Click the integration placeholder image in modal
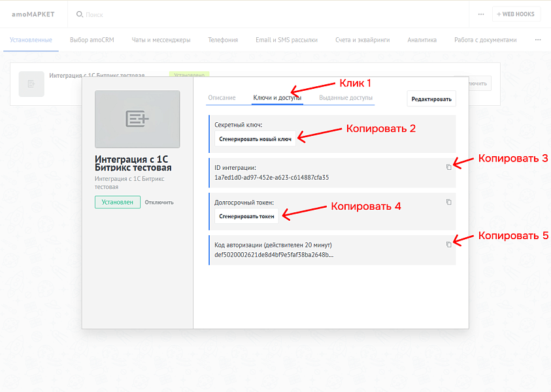Screen dimensions: 551x392 pos(137,119)
